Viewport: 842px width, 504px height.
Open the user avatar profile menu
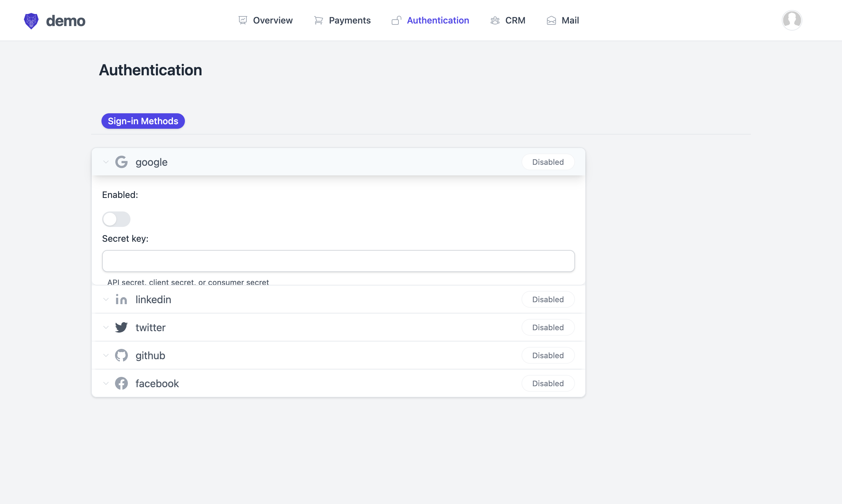point(792,20)
